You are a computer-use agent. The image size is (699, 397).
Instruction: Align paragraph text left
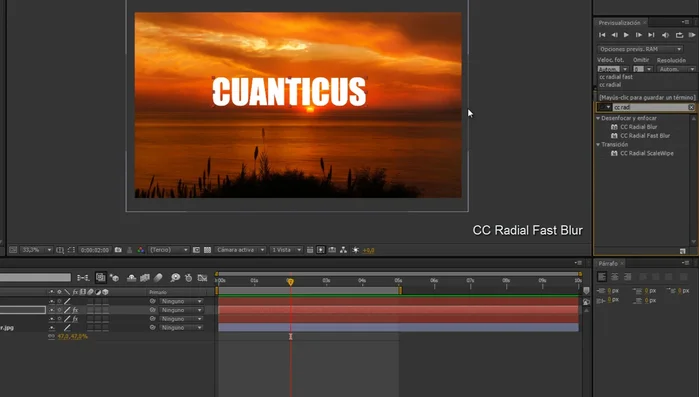pos(602,277)
